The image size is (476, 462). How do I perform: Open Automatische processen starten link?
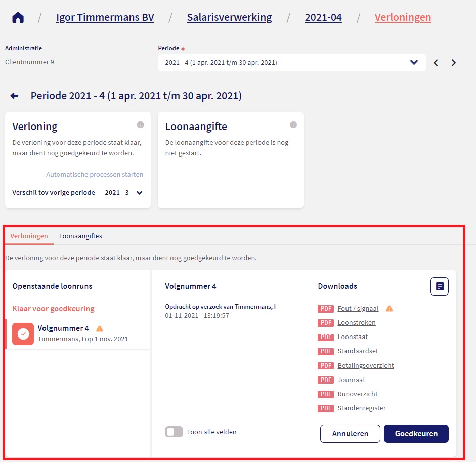point(95,175)
